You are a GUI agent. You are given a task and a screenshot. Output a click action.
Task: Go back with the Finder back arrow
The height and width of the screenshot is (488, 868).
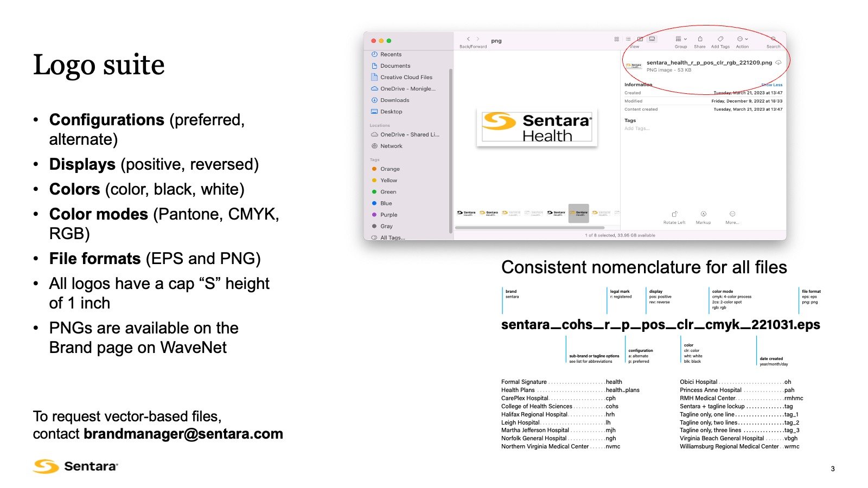[x=468, y=39]
